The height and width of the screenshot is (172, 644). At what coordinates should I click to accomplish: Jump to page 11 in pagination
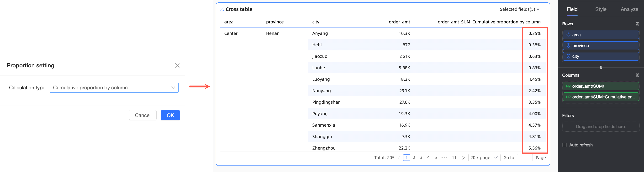click(x=454, y=158)
